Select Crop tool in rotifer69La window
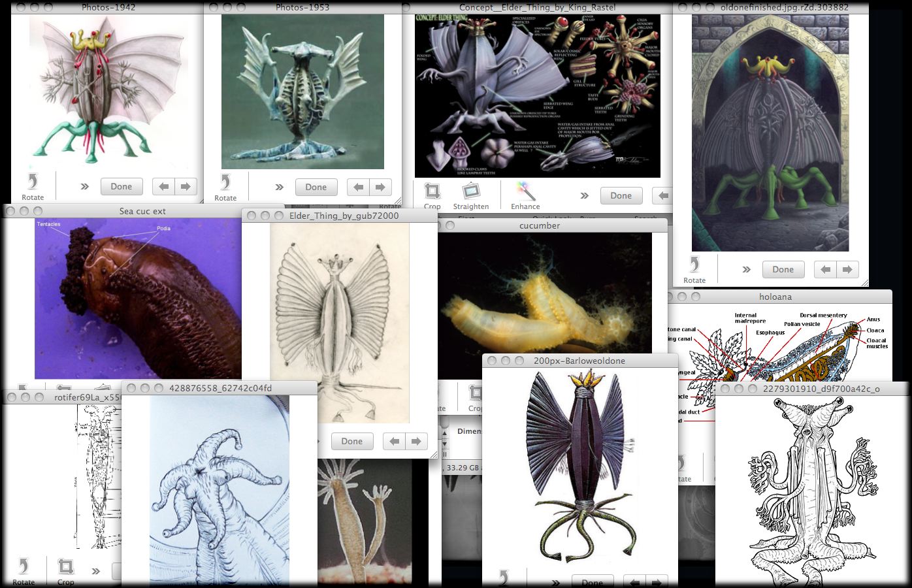The height and width of the screenshot is (588, 912). (65, 571)
